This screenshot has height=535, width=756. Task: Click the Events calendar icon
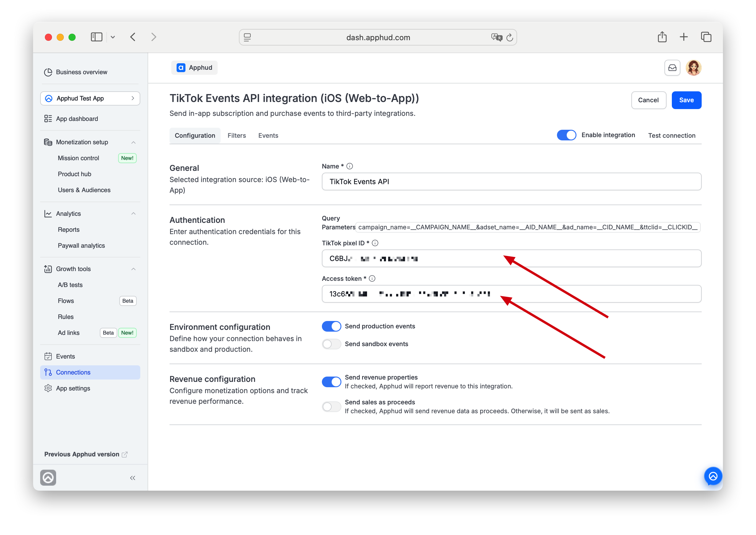[48, 356]
